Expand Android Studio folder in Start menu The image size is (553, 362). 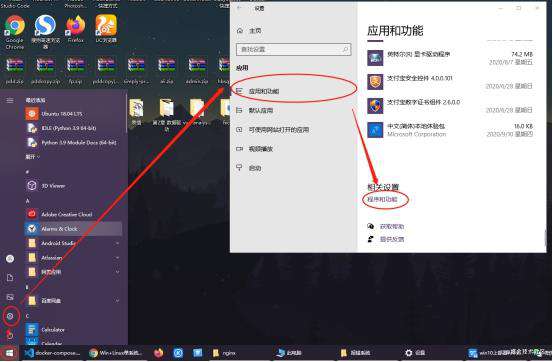coord(74,243)
